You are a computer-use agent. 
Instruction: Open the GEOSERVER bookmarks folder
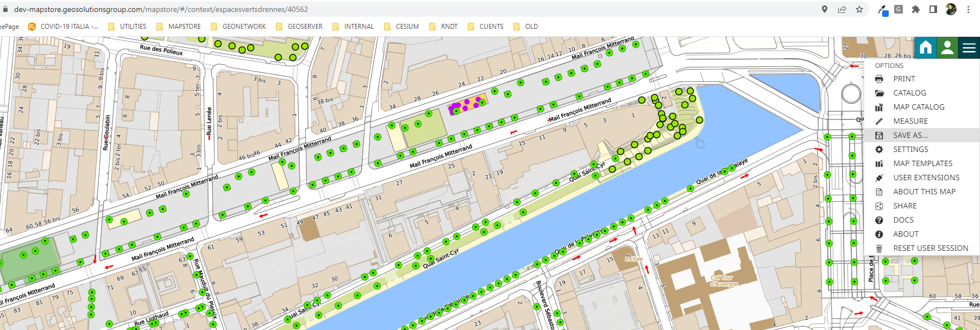tap(299, 26)
